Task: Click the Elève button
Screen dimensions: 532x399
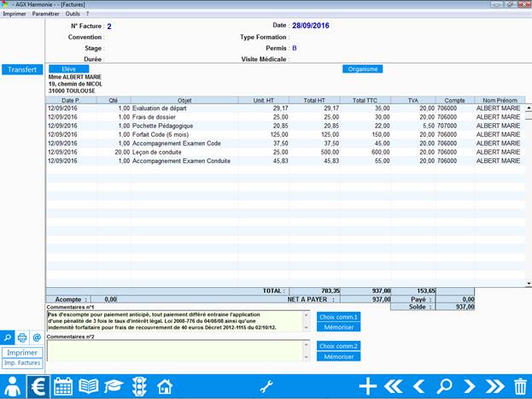Action: coord(69,69)
